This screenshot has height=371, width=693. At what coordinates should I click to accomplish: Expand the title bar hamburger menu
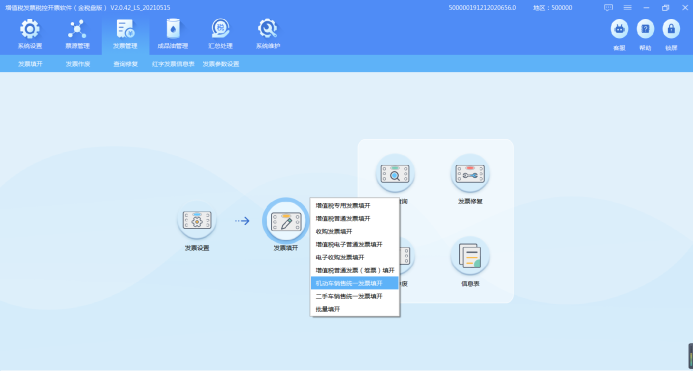click(x=628, y=8)
